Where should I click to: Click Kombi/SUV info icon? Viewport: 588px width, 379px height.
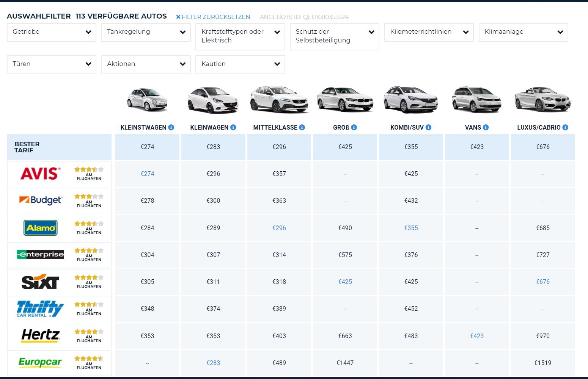tap(428, 127)
